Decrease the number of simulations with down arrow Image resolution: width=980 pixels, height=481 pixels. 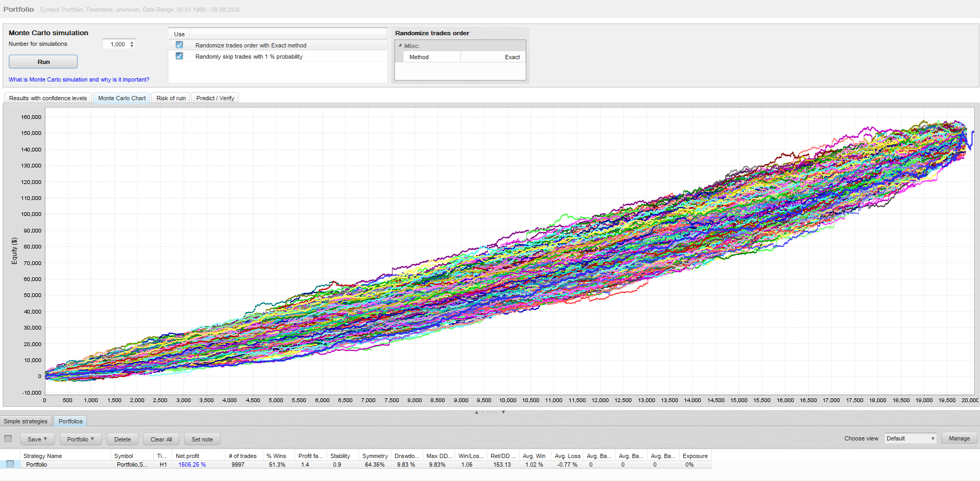pos(132,46)
